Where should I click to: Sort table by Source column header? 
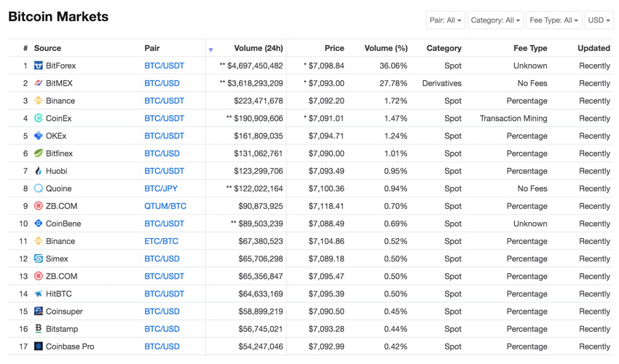click(x=47, y=48)
